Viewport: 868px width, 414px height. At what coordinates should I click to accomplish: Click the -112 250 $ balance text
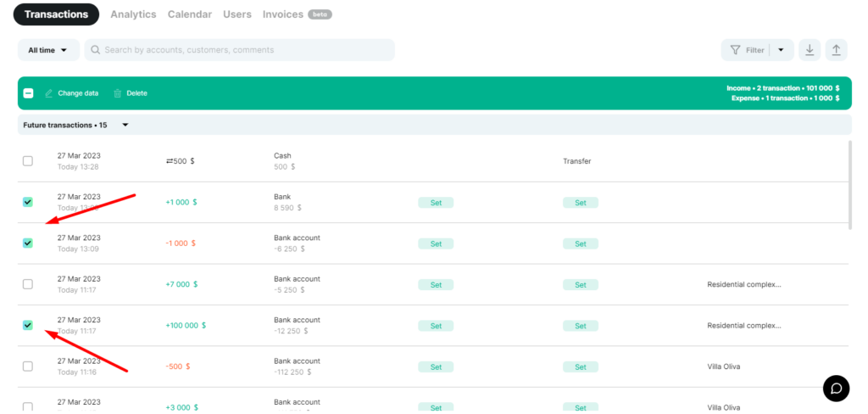(x=292, y=372)
